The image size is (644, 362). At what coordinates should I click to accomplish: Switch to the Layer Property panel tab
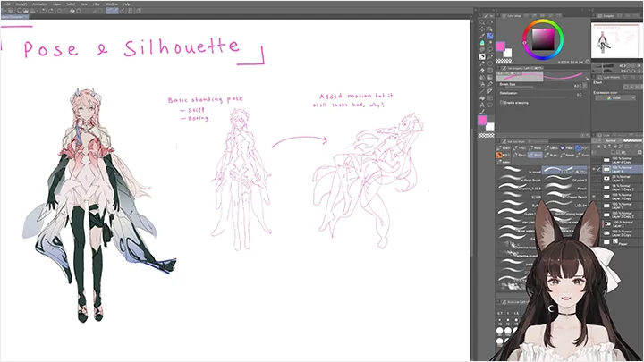[611, 77]
